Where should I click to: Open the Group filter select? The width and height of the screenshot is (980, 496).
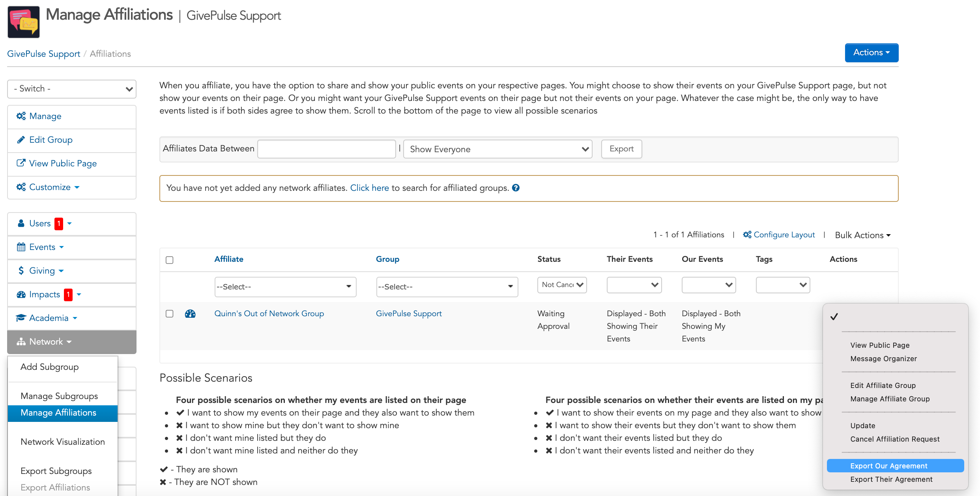pyautogui.click(x=447, y=287)
